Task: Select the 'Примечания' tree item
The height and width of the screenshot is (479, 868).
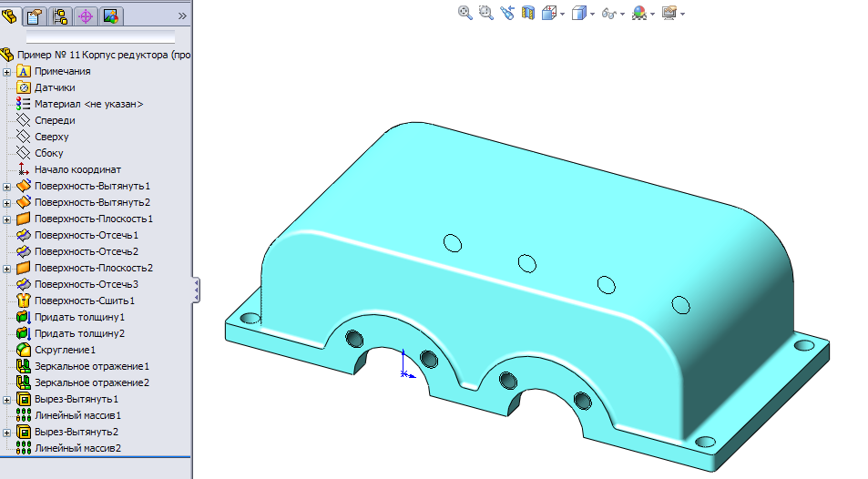Action: coord(63,71)
